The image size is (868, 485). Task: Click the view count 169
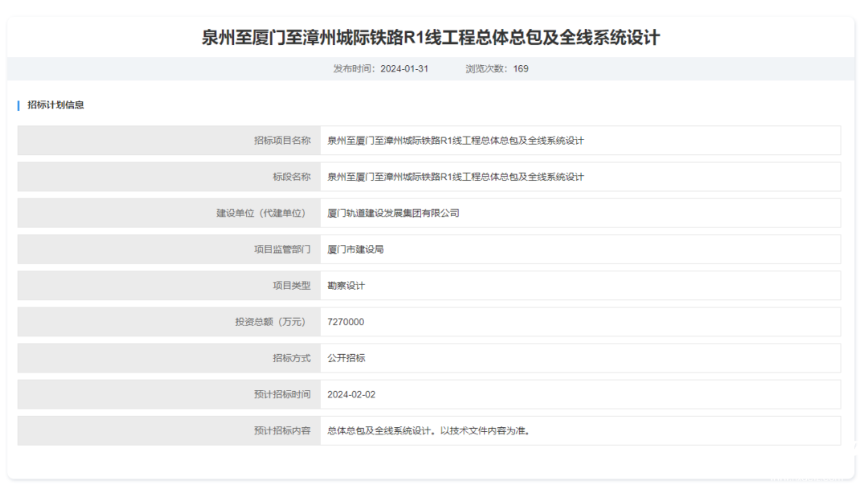520,68
